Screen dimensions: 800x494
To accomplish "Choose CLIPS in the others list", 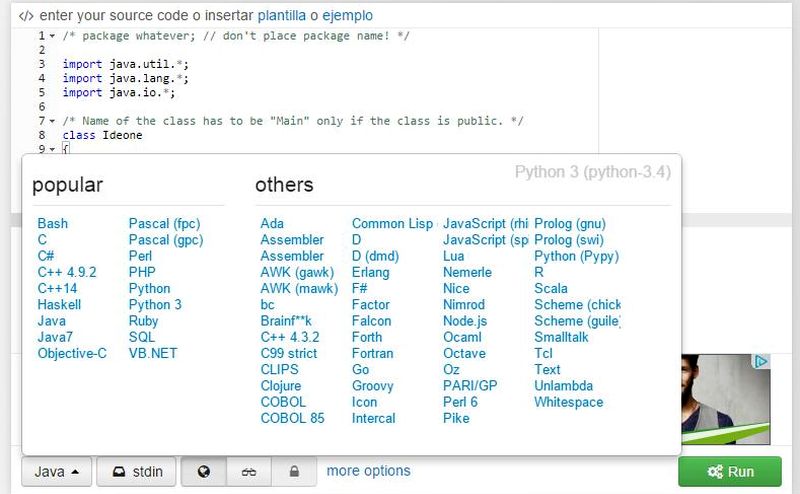I will point(280,370).
